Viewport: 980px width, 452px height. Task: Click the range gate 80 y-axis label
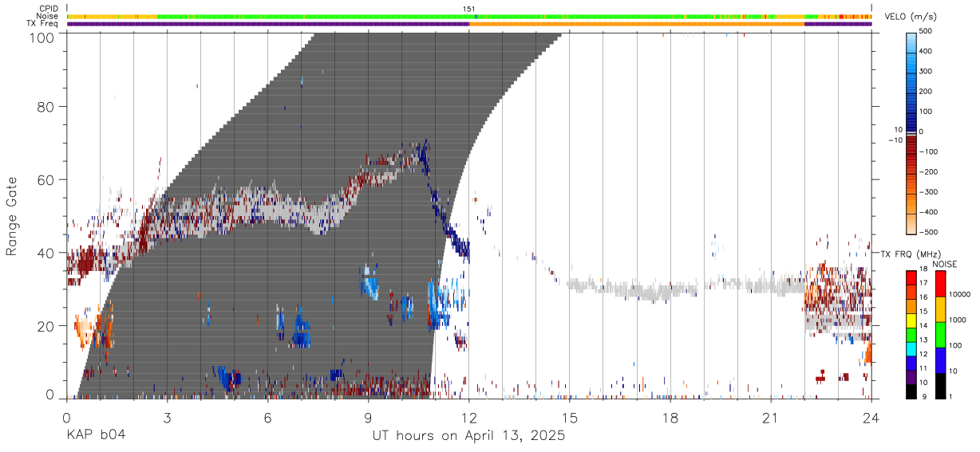[45, 107]
